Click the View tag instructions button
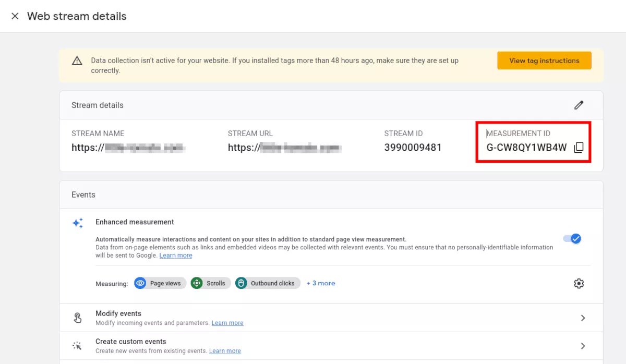Viewport: 626px width, 364px height. 544,60
